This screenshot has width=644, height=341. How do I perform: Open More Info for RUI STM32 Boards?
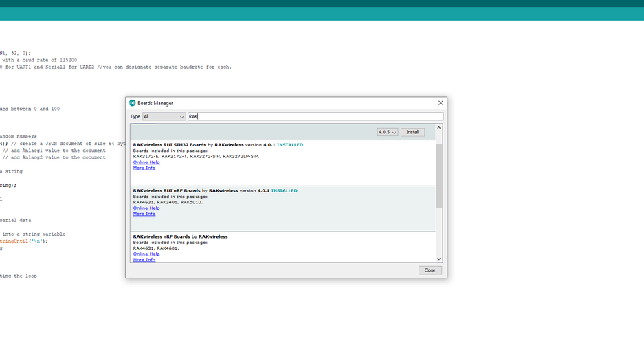click(x=144, y=168)
